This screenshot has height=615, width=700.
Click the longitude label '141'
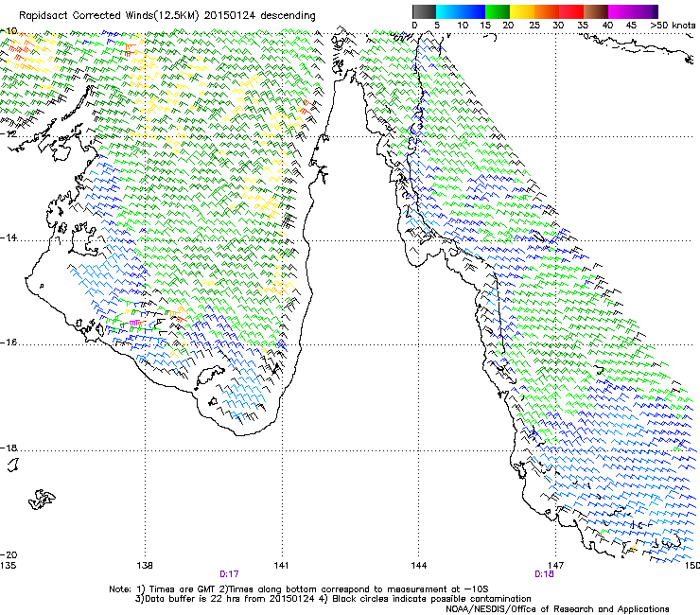tap(281, 566)
